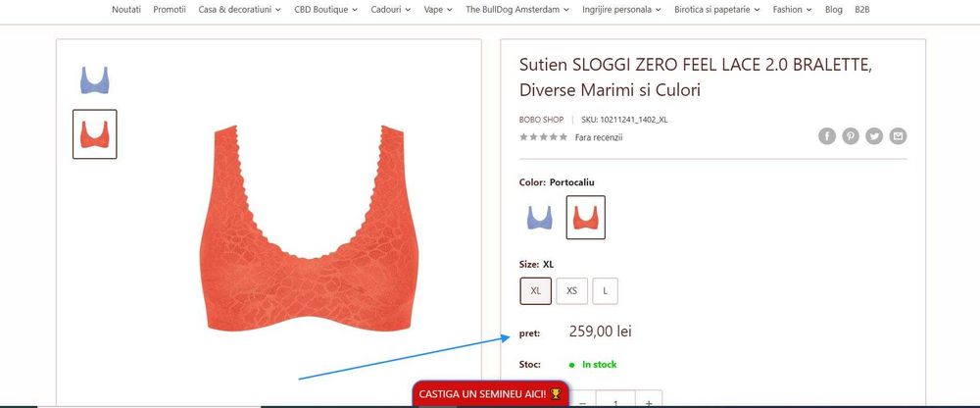980x408 pixels.
Task: Select size XS option
Action: (x=572, y=291)
